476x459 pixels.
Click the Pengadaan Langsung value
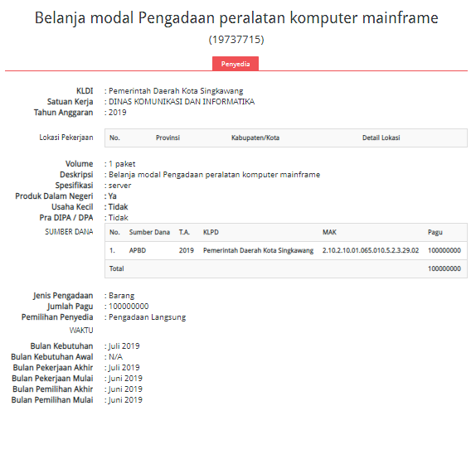click(148, 317)
